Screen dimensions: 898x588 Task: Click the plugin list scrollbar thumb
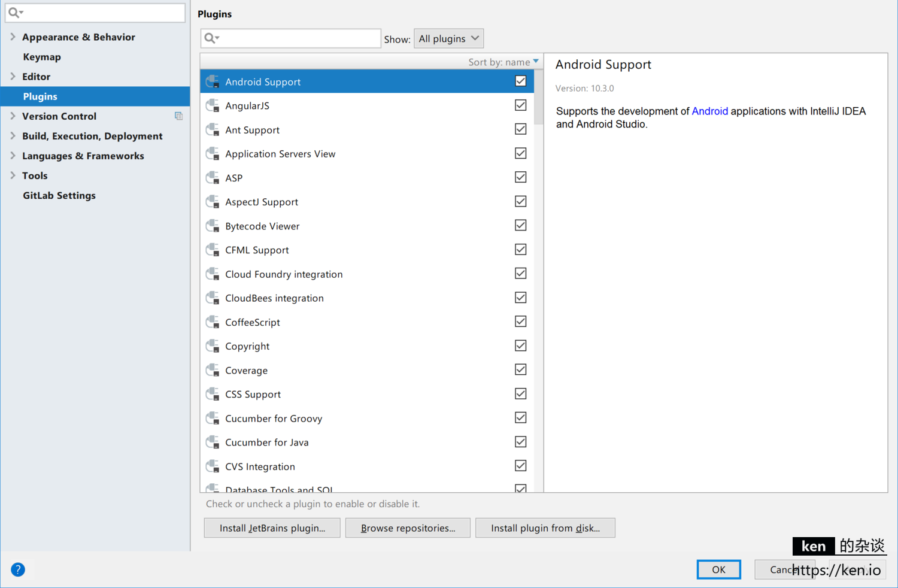pyautogui.click(x=539, y=97)
